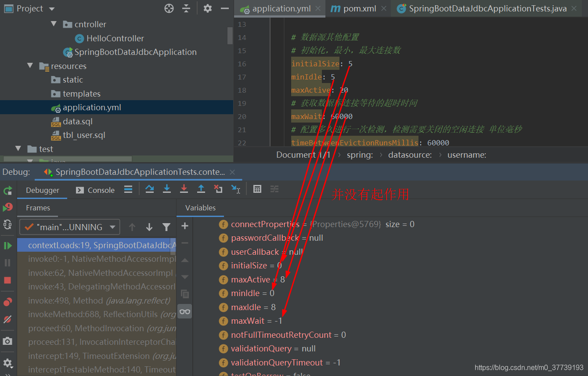Switch to Console tab
Image resolution: width=588 pixels, height=376 pixels.
coord(95,190)
